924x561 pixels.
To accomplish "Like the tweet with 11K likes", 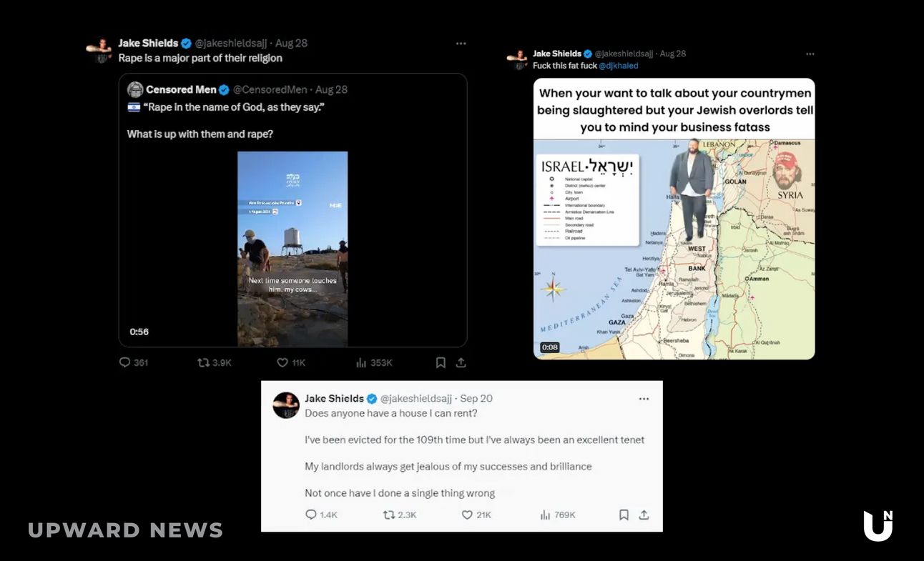I will coord(282,362).
